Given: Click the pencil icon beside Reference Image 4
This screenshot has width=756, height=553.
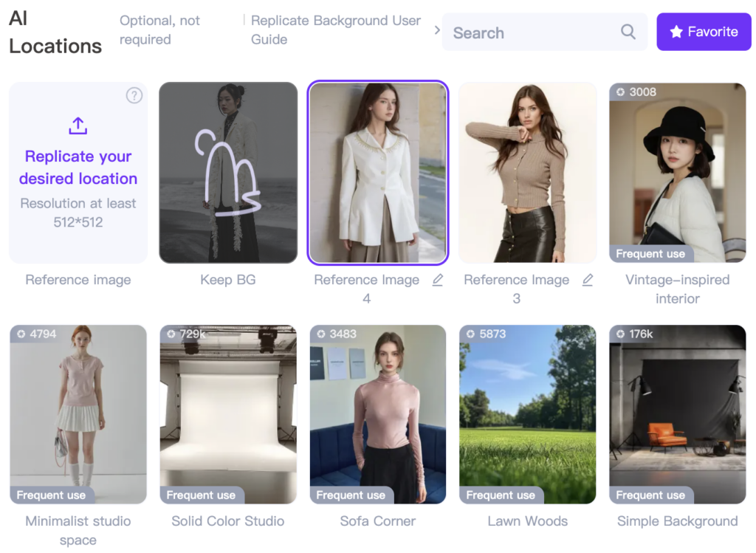Looking at the screenshot, I should coord(438,280).
